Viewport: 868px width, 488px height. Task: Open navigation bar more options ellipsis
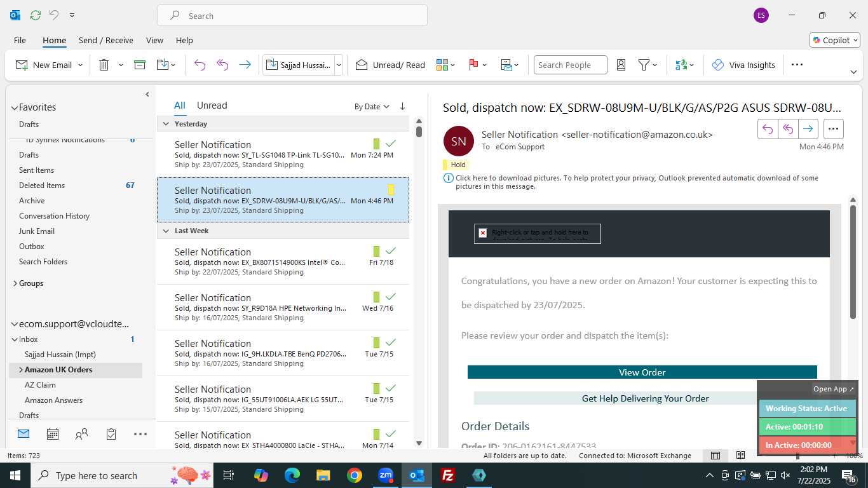140,434
